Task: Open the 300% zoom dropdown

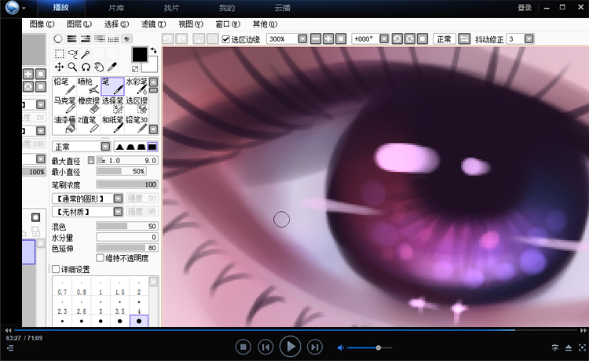Action: pos(303,39)
